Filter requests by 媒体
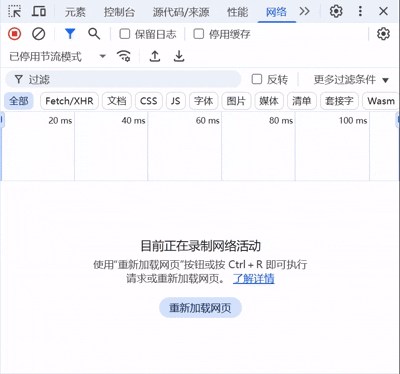 click(x=269, y=101)
